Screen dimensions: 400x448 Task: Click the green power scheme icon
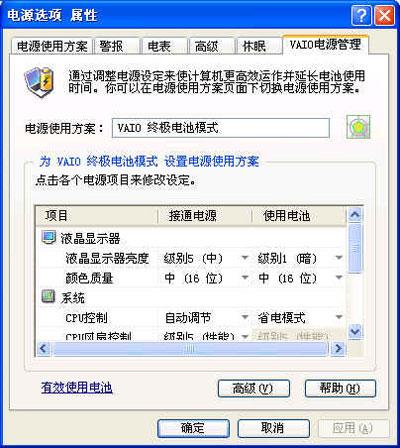pos(358,127)
